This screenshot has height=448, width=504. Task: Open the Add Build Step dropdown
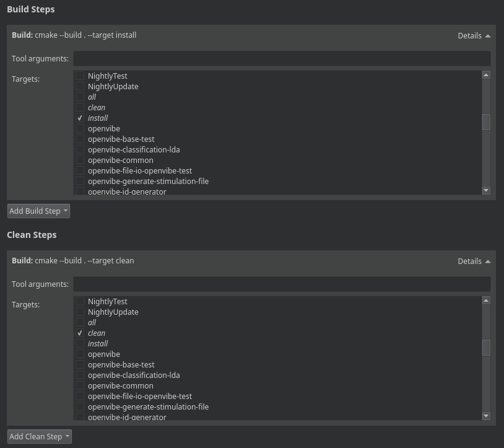tap(38, 211)
